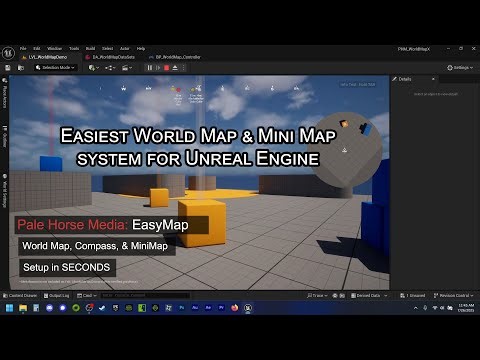Click the console command input field
Viewport: 480px width, 360px height.
tap(145, 296)
